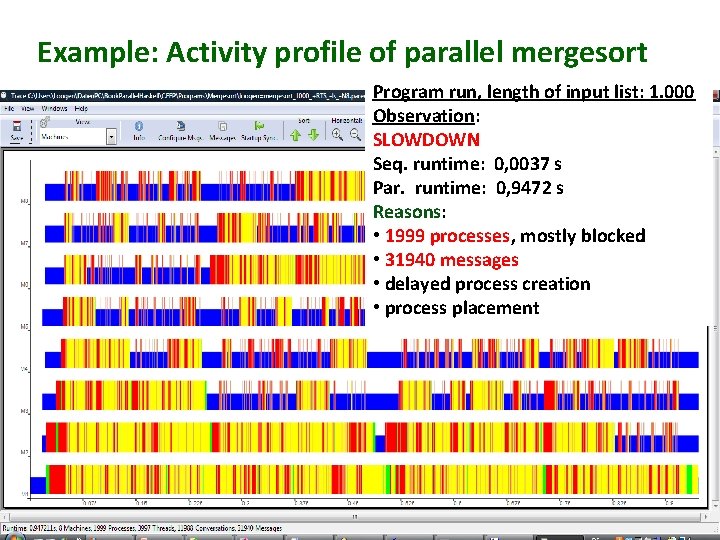Open the Windows menu
The height and width of the screenshot is (540, 720).
(x=55, y=109)
